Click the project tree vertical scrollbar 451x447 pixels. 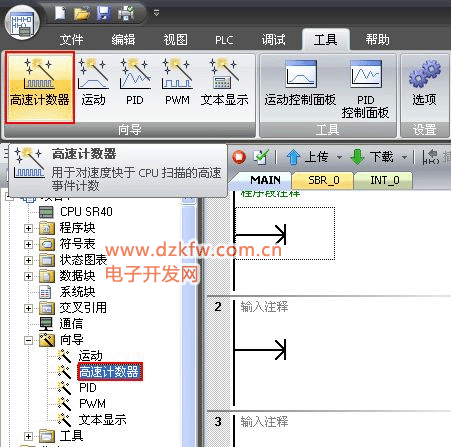point(188,320)
